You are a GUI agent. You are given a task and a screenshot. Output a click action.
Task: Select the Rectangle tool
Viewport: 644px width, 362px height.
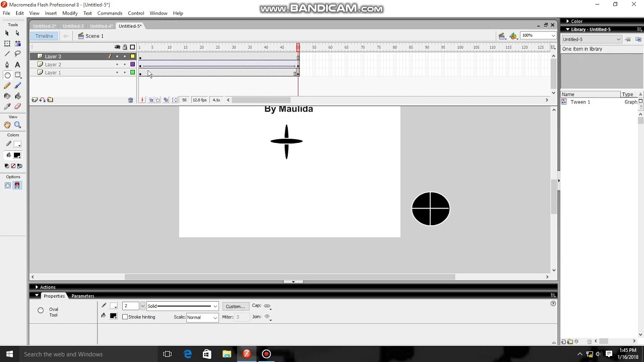(18, 75)
